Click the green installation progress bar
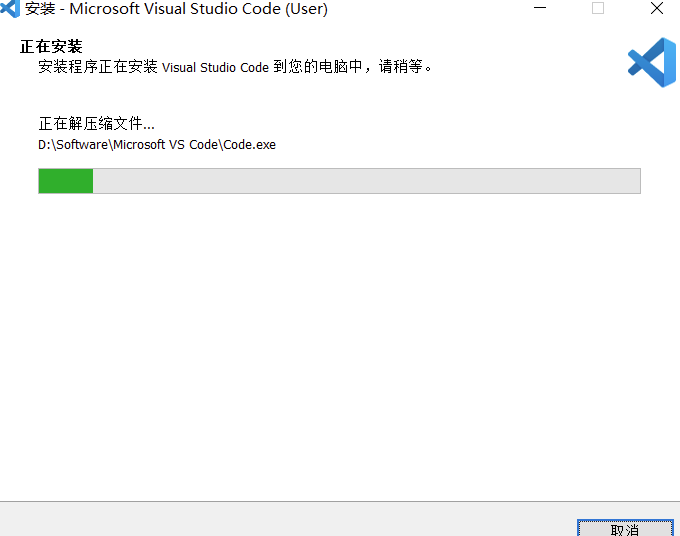 point(339,181)
